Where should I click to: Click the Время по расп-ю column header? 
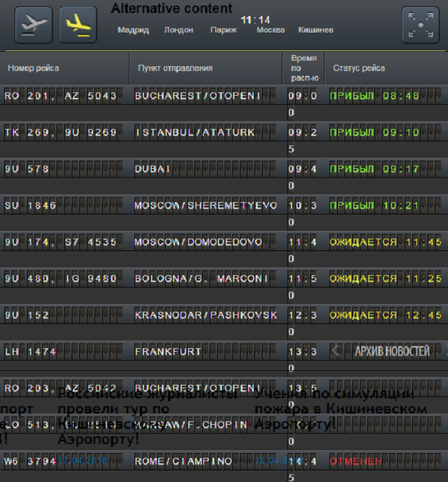tap(303, 68)
